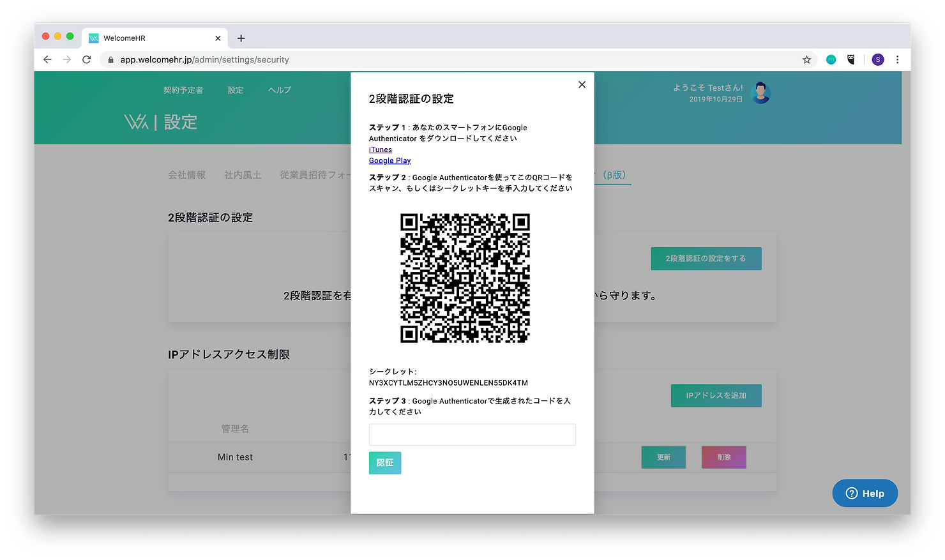Switch to the 社内風土 tab
This screenshot has height=560, width=945.
pos(243,175)
